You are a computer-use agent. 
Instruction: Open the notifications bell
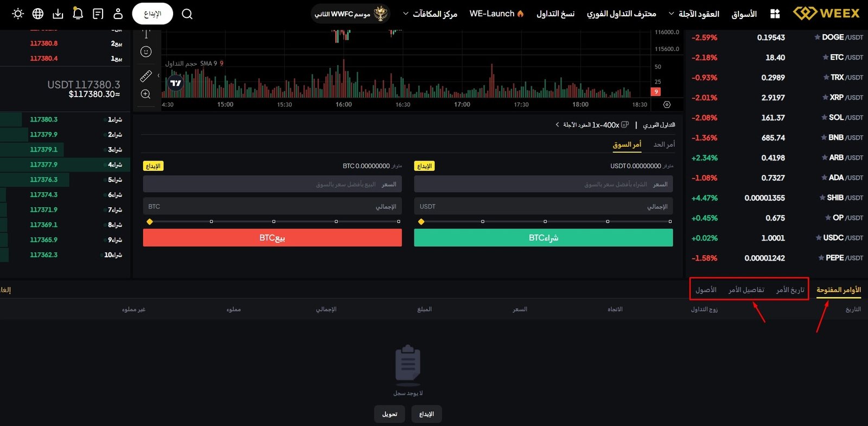click(x=78, y=14)
